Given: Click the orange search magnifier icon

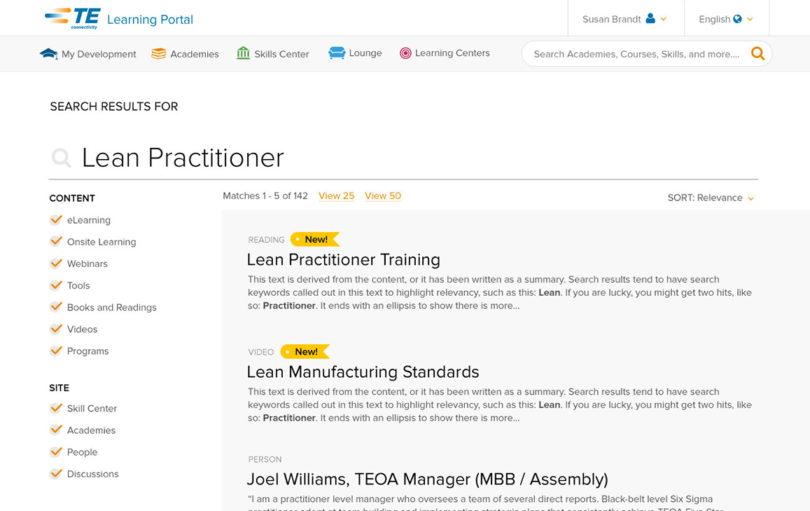Looking at the screenshot, I should 757,53.
